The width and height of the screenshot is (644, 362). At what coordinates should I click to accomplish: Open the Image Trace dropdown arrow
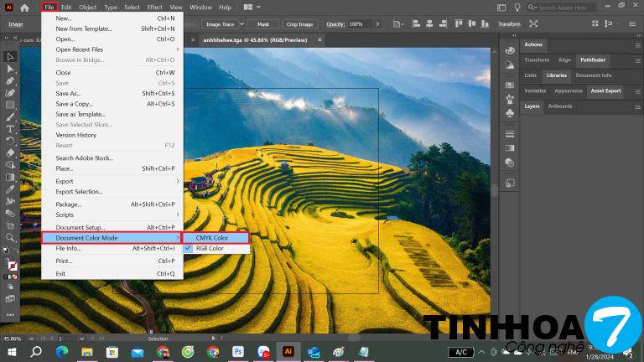point(243,24)
